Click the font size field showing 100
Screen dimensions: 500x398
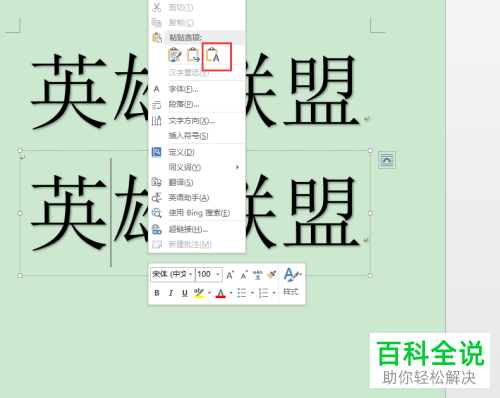click(x=205, y=274)
